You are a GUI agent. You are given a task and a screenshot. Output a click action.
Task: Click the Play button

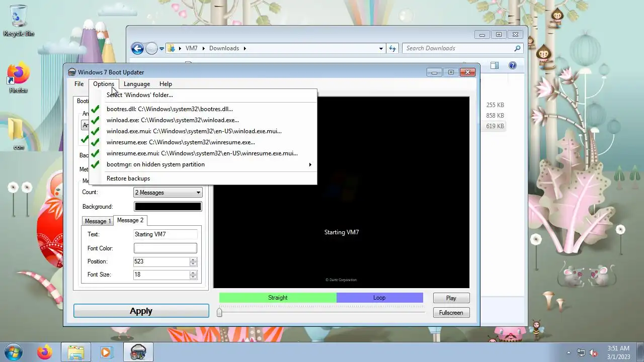[451, 298]
